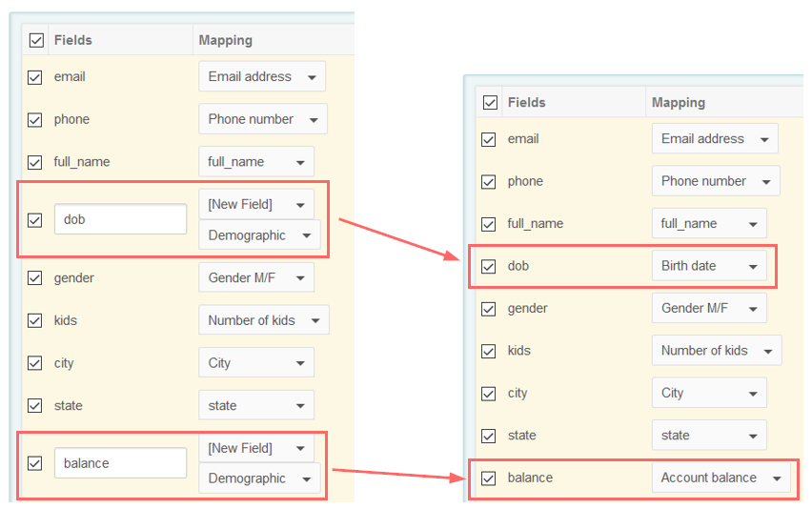The image size is (812, 509).
Task: Open Email address mapping dropdown in left panel
Action: tap(262, 76)
